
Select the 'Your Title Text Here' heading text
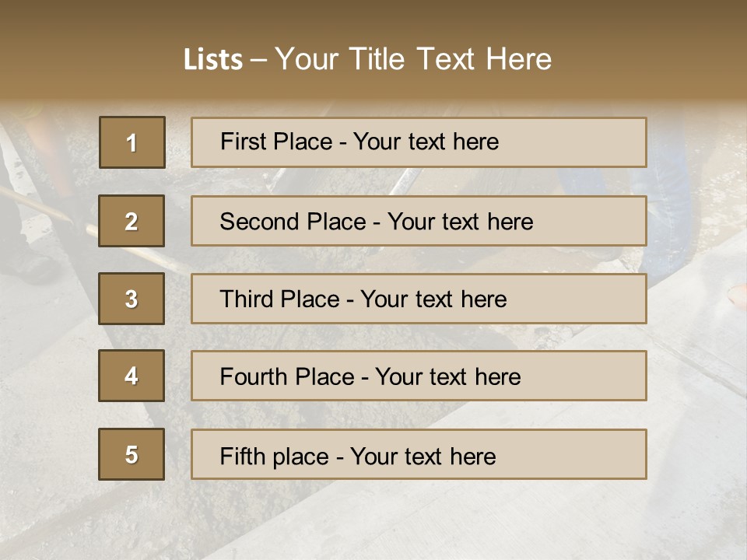click(413, 59)
